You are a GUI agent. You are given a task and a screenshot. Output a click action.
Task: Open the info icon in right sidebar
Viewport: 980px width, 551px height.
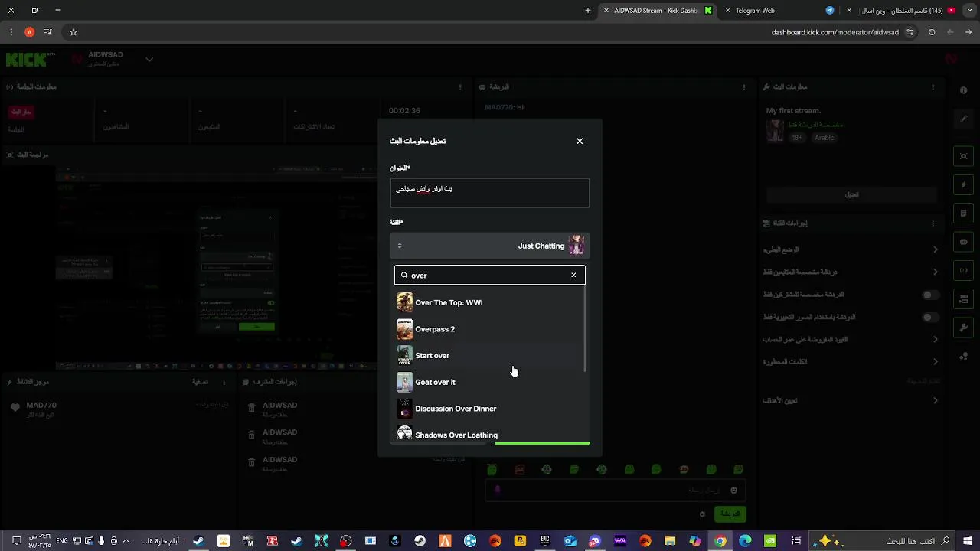point(964,90)
